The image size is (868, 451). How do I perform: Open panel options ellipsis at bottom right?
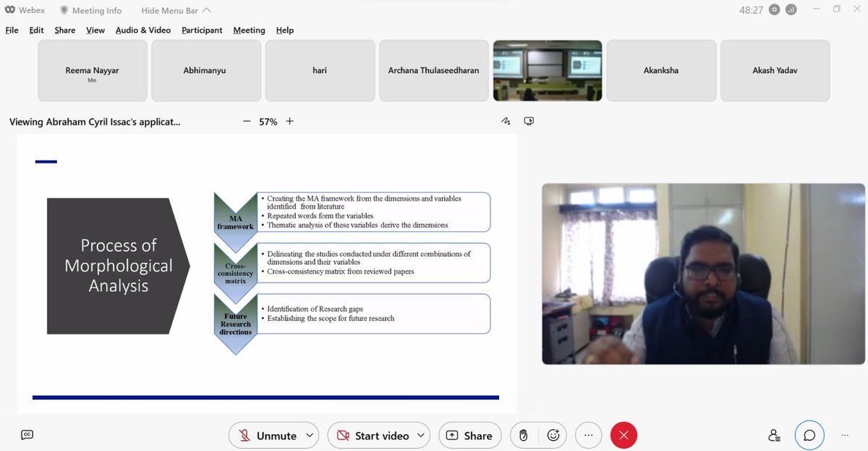pos(845,435)
